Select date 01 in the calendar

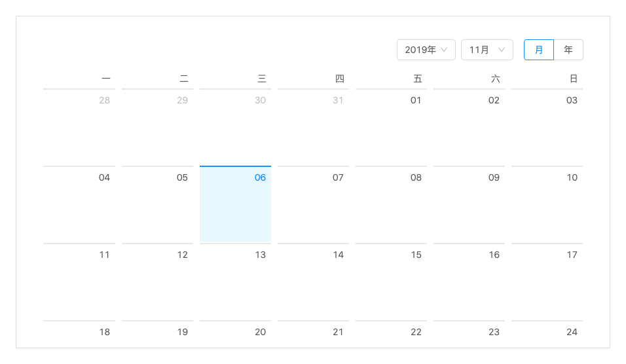point(392,126)
